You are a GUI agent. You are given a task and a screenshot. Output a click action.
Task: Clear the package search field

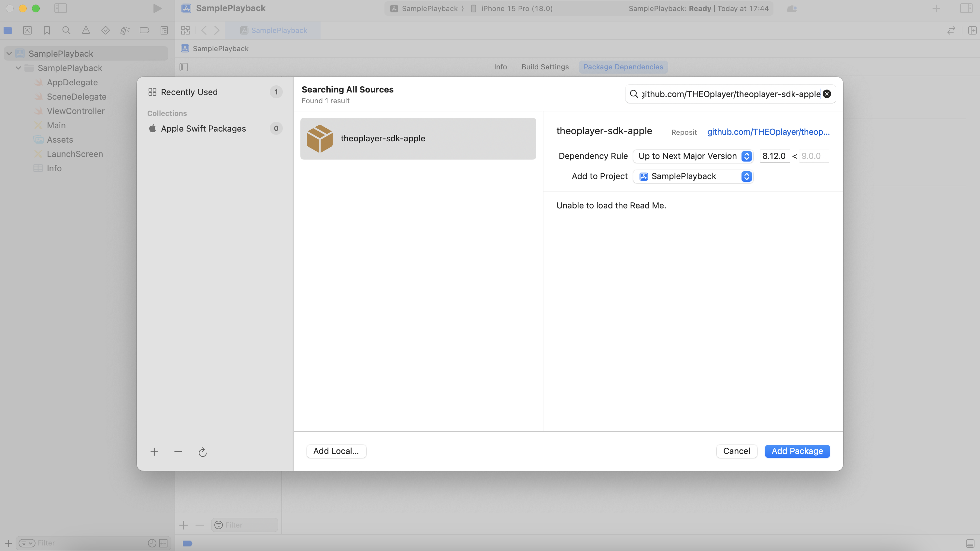(827, 94)
